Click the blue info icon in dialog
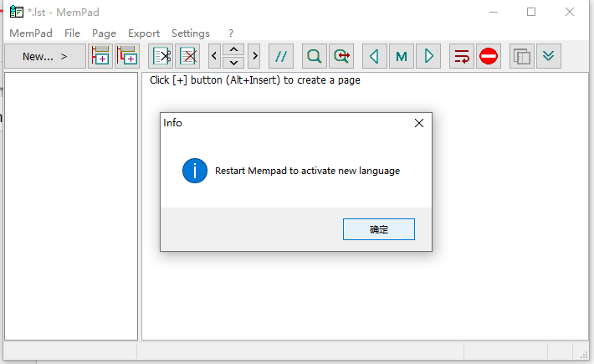 coord(195,171)
